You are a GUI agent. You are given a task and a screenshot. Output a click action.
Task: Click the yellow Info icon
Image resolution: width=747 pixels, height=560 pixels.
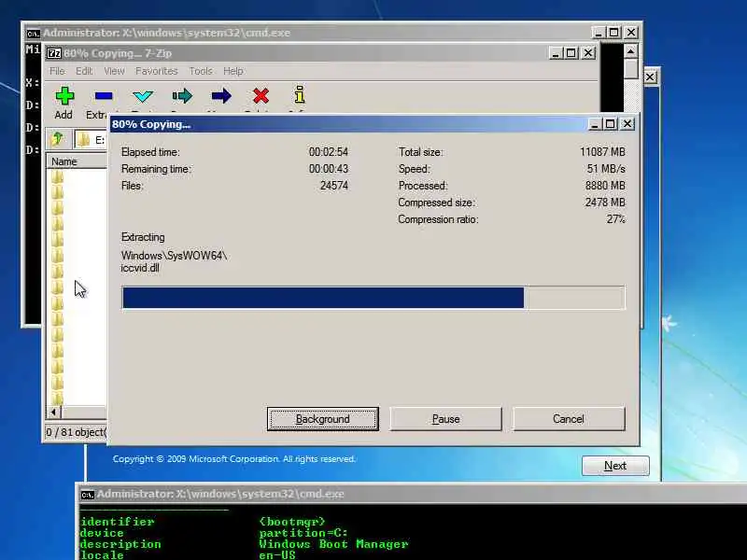(x=299, y=95)
